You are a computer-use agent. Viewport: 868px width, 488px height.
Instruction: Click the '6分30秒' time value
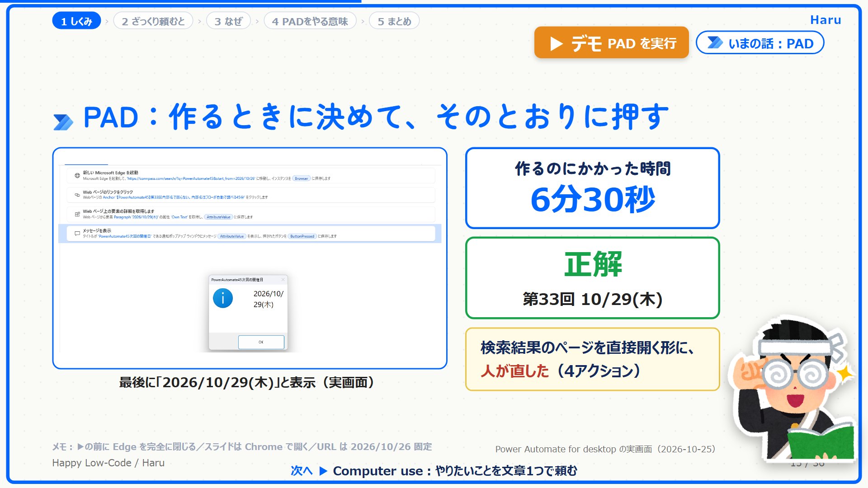coord(593,199)
